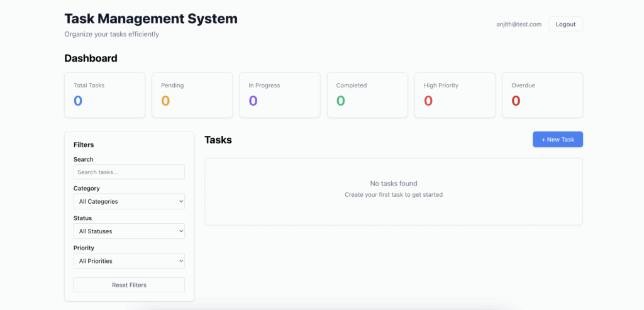
Task: Click the Logout button
Action: (x=565, y=24)
